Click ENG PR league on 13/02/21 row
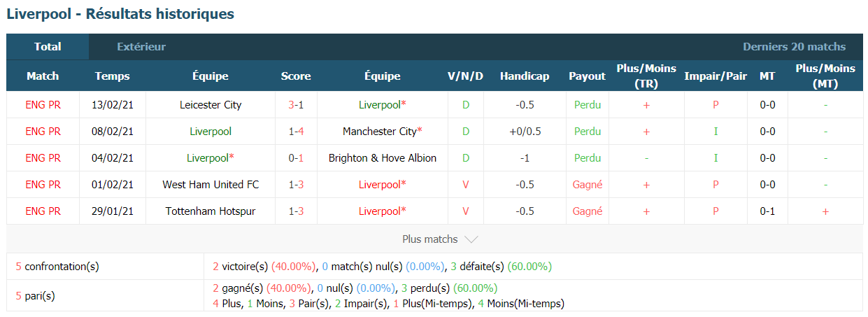 click(x=43, y=105)
